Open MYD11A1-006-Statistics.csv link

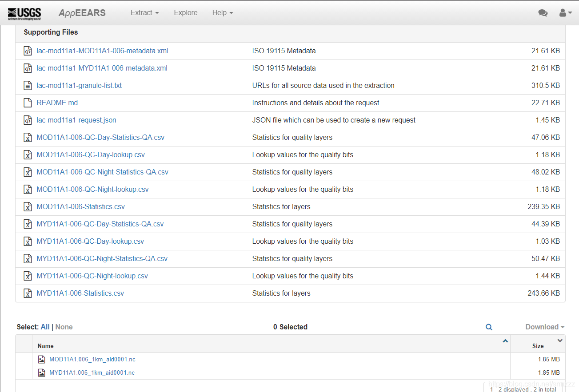[x=80, y=293]
